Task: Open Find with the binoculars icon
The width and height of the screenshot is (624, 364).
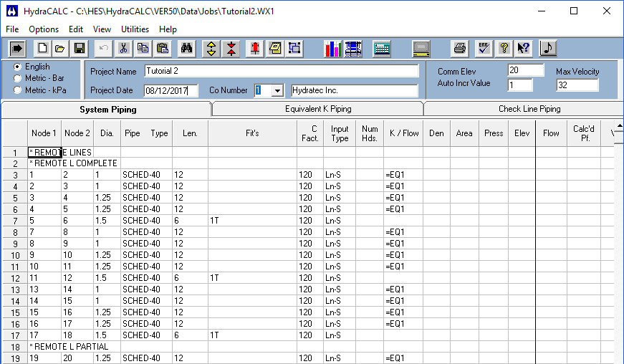Action: (187, 49)
